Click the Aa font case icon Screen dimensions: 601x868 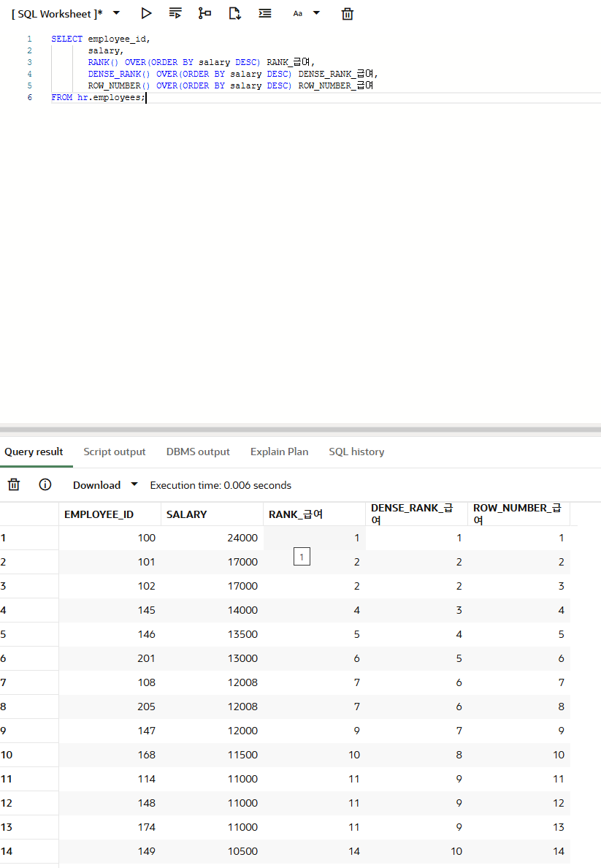(x=298, y=13)
